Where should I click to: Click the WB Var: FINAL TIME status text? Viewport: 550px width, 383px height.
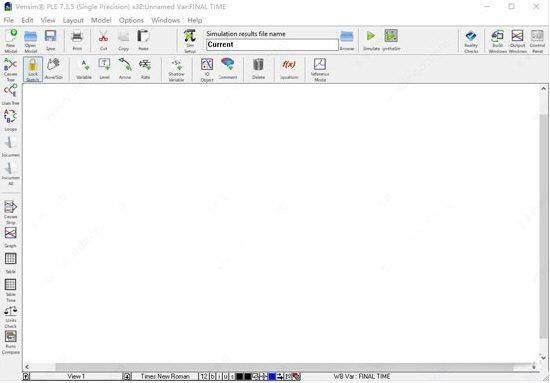(x=362, y=376)
